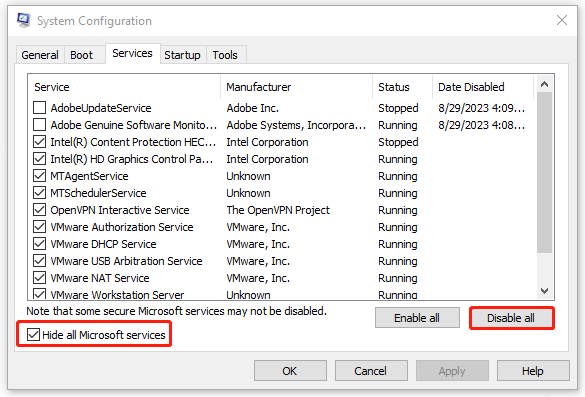Uncheck Intel(R) HD Graphics Control Panel service
Screen dimensions: 585x397
[40, 159]
